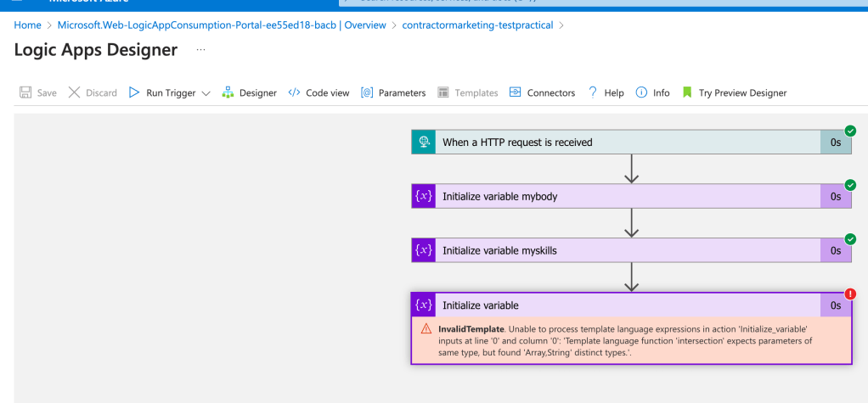Click the Help question mark icon

[x=592, y=92]
